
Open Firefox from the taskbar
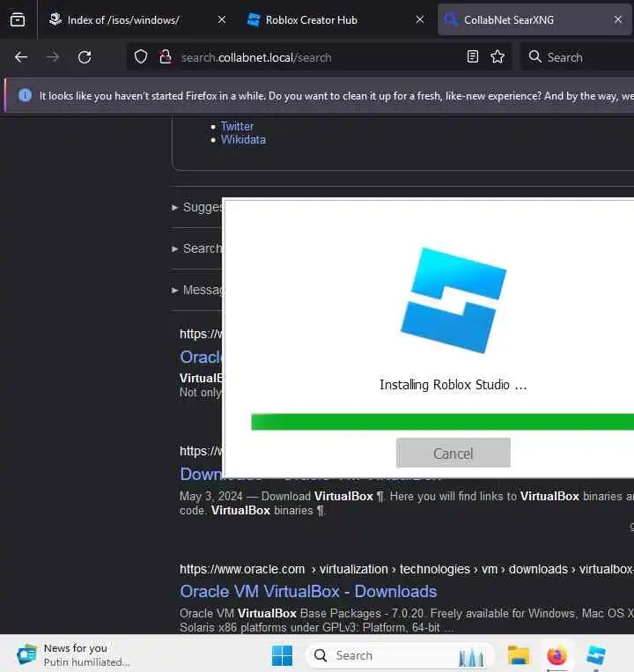coord(557,656)
